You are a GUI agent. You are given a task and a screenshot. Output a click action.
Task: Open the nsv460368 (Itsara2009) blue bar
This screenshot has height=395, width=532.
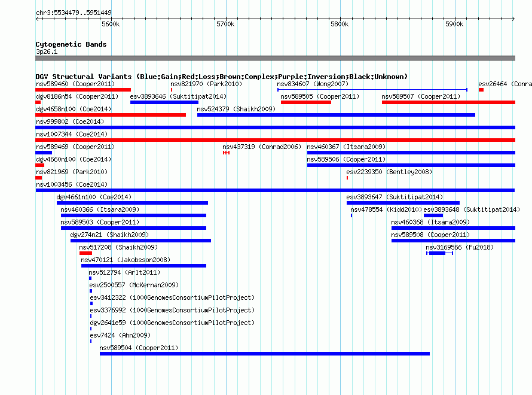click(453, 228)
